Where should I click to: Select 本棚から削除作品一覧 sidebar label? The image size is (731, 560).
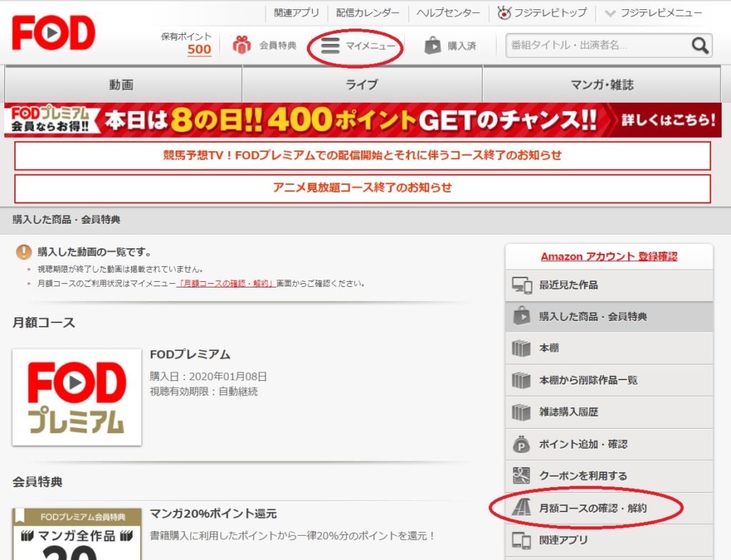(588, 380)
